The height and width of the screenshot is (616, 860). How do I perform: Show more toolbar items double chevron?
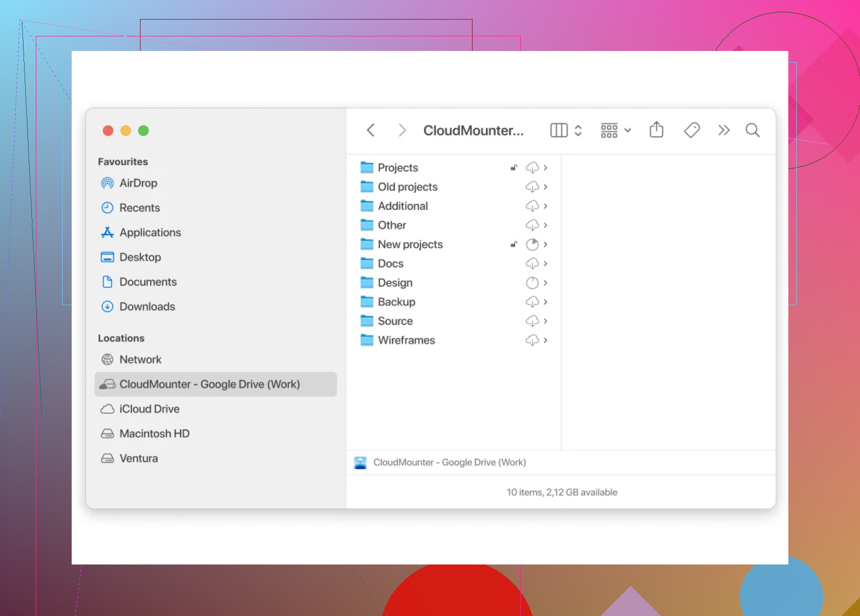(724, 130)
